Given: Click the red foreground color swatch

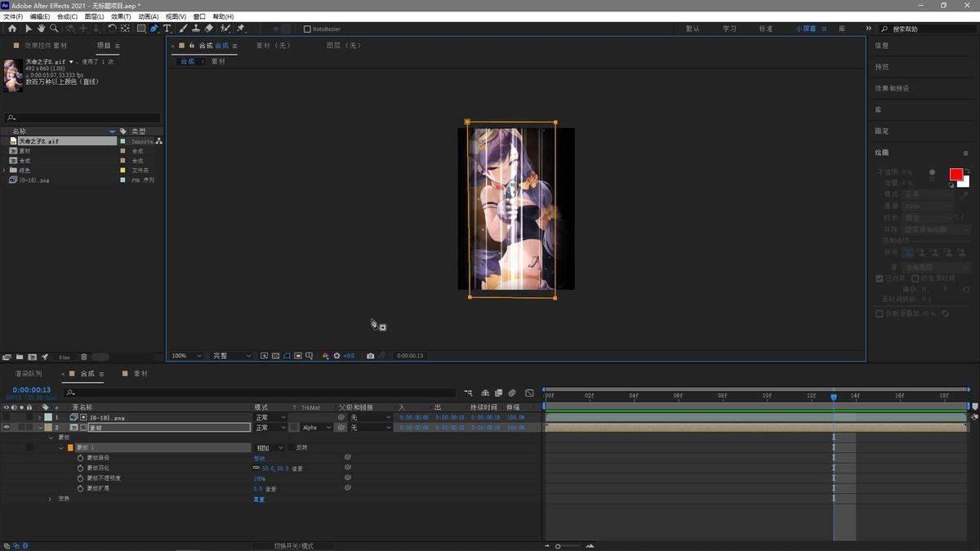Looking at the screenshot, I should [x=955, y=174].
